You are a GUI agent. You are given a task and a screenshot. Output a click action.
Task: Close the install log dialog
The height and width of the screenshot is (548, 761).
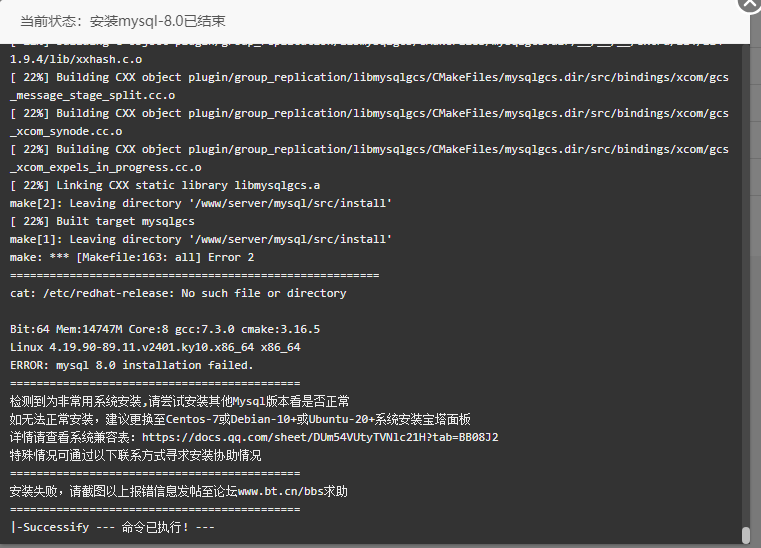pos(750,2)
